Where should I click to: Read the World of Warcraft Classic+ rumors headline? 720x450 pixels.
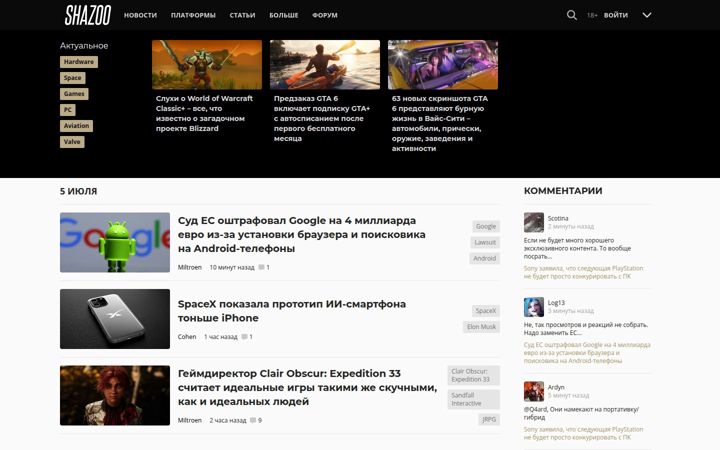pos(204,113)
